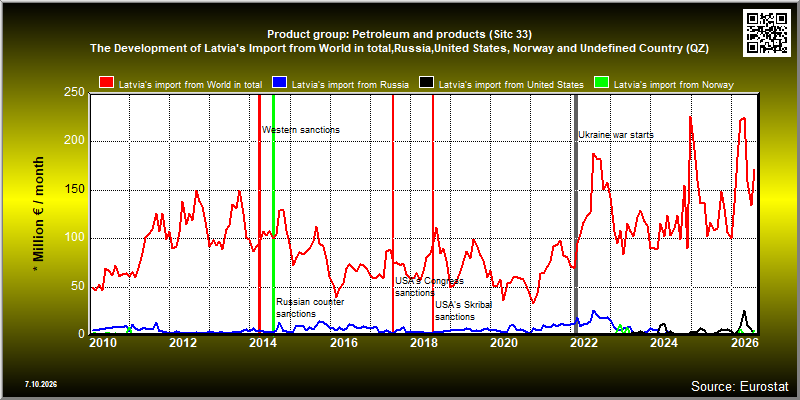Click the y-axis value 250
The image size is (800, 400).
(76, 94)
